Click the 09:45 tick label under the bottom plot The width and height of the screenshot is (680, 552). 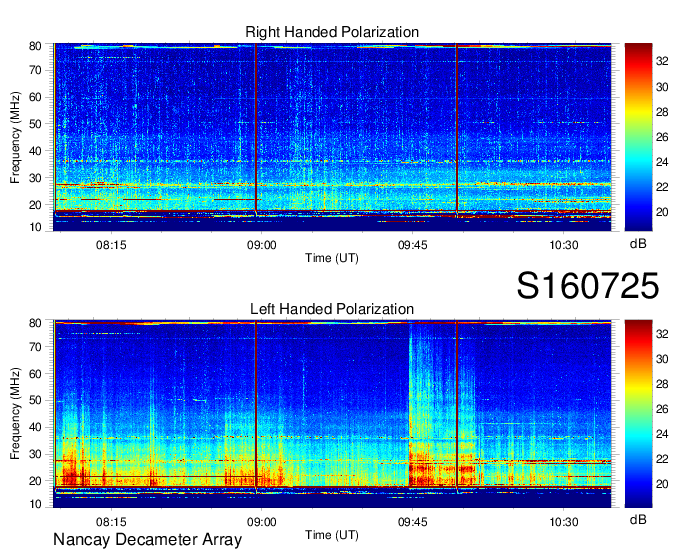412,522
